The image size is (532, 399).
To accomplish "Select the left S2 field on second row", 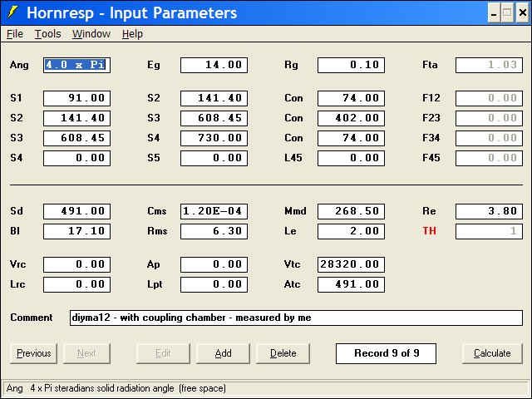I will pyautogui.click(x=76, y=118).
